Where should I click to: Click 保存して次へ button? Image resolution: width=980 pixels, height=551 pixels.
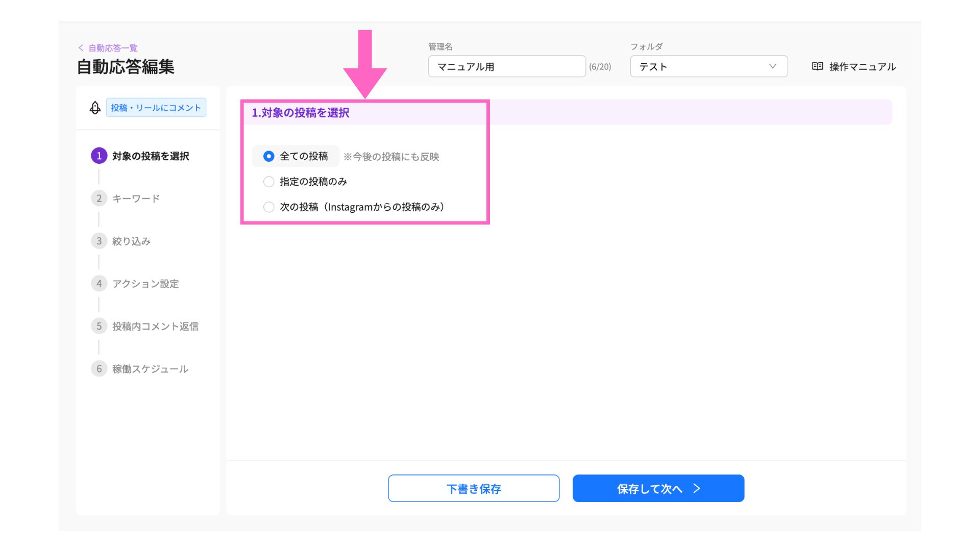click(658, 488)
